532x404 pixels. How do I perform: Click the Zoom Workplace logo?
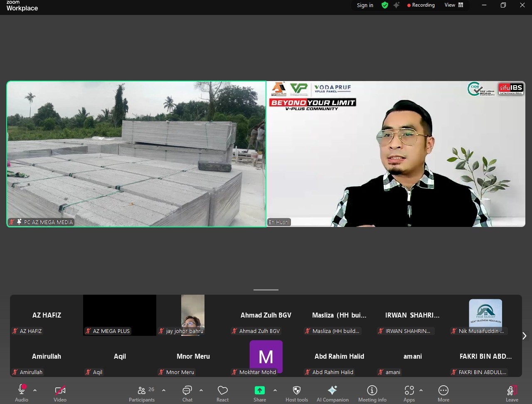pyautogui.click(x=22, y=6)
